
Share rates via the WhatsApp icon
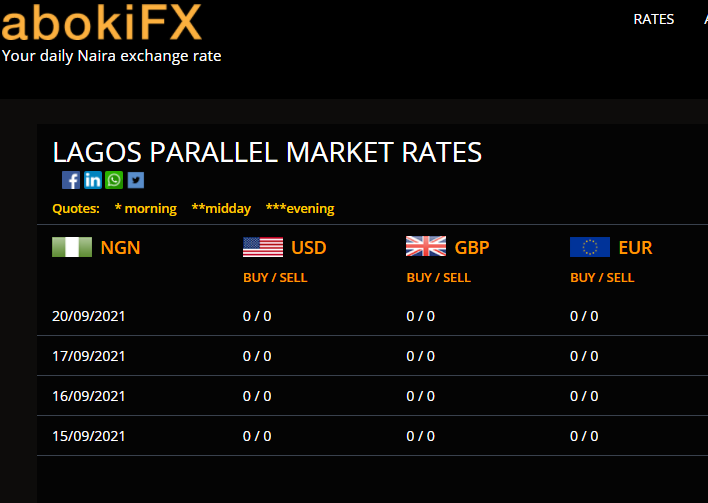point(114,180)
